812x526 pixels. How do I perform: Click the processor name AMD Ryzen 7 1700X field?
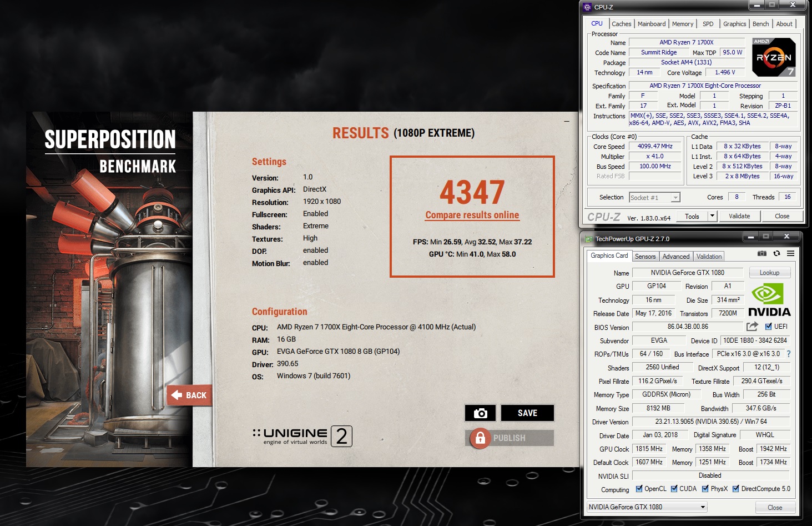point(687,42)
